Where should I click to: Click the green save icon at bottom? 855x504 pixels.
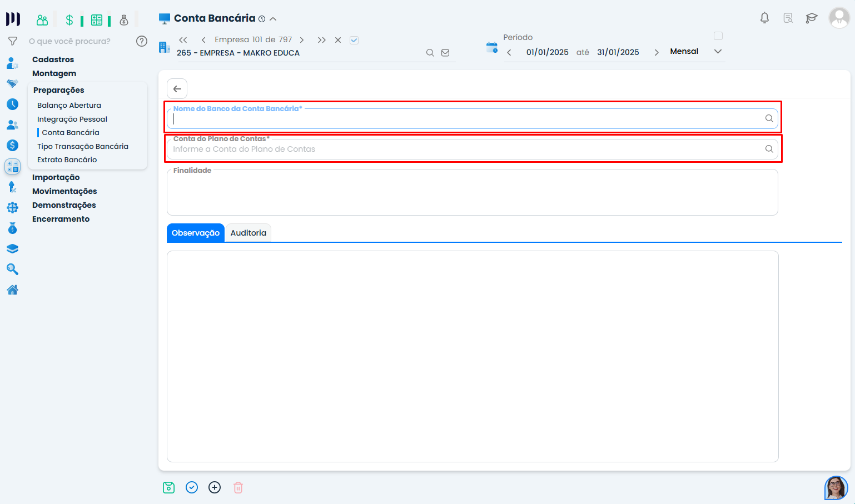pyautogui.click(x=168, y=487)
